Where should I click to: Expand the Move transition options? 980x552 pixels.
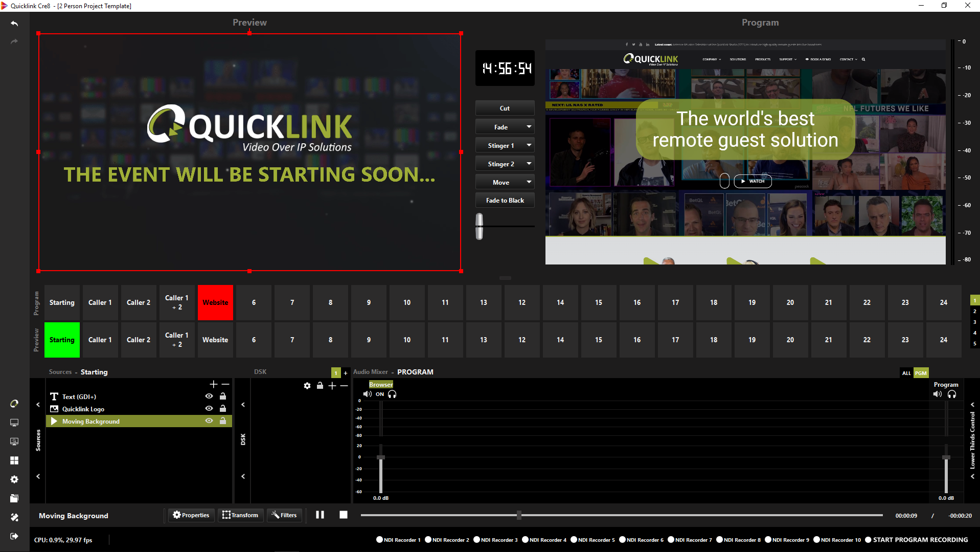click(529, 182)
